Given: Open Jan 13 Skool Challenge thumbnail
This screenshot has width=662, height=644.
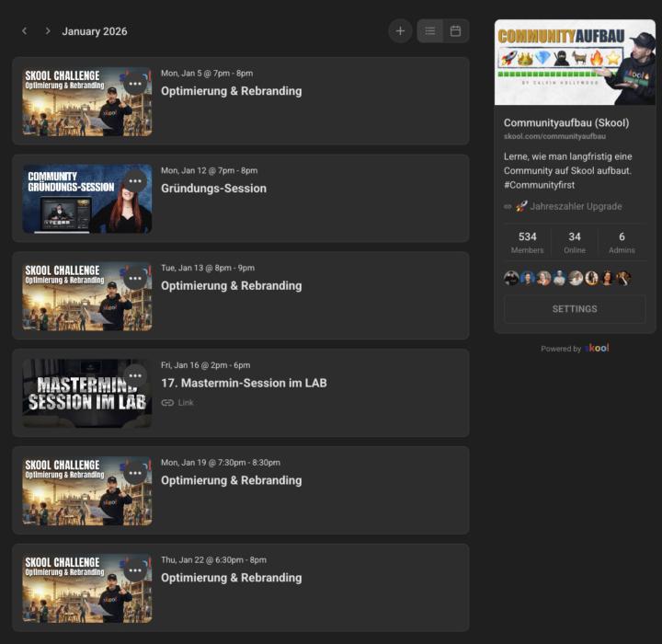Looking at the screenshot, I should click(x=87, y=296).
